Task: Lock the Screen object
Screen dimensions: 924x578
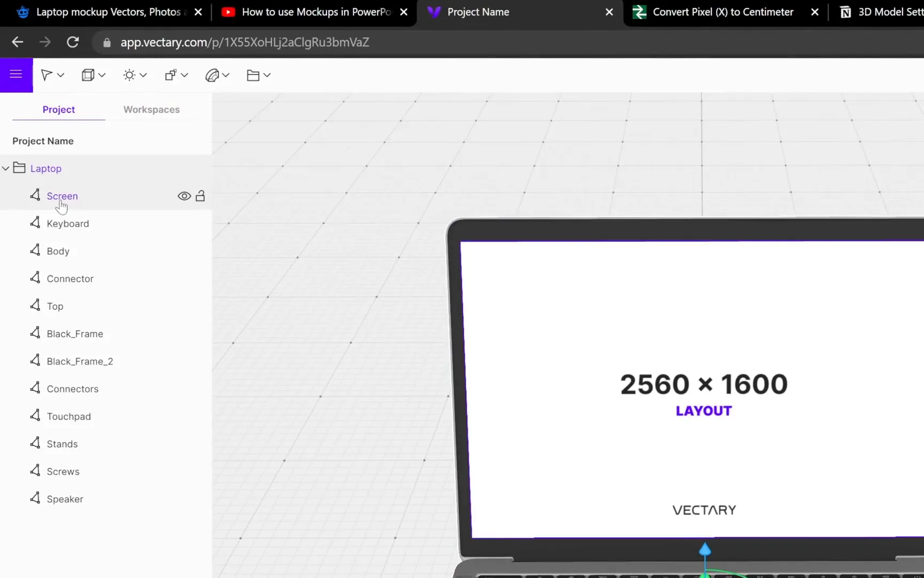Action: [201, 196]
